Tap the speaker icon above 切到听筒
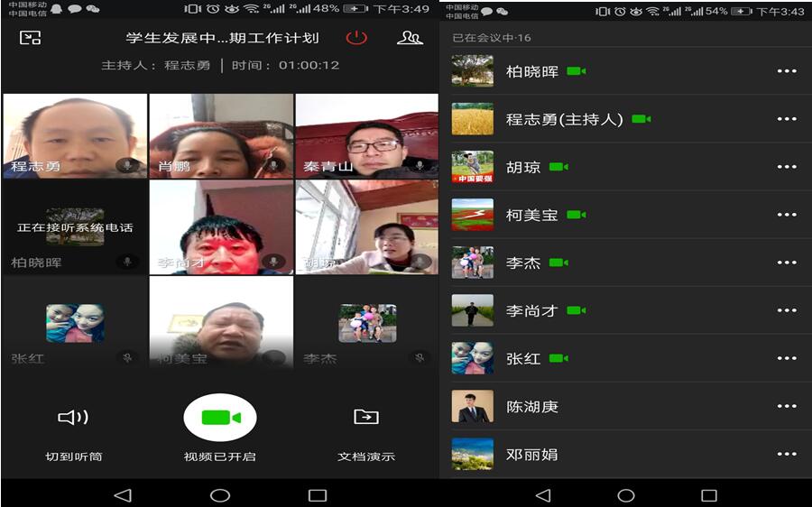The height and width of the screenshot is (507, 812). [x=73, y=417]
